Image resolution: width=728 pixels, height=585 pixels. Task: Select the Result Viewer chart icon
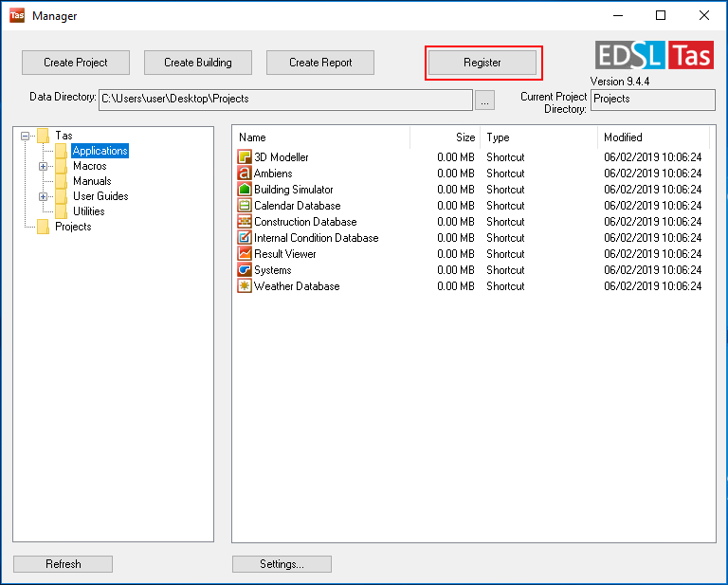click(245, 253)
